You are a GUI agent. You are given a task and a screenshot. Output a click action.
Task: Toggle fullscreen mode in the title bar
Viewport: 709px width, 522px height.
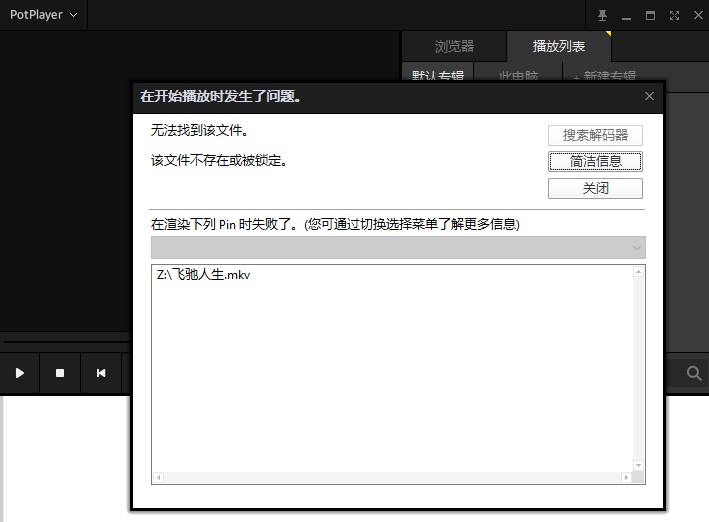pyautogui.click(x=674, y=15)
